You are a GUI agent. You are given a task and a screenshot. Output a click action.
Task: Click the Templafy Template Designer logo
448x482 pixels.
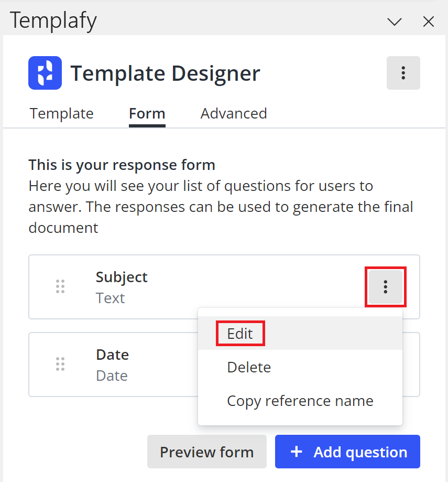tap(45, 73)
